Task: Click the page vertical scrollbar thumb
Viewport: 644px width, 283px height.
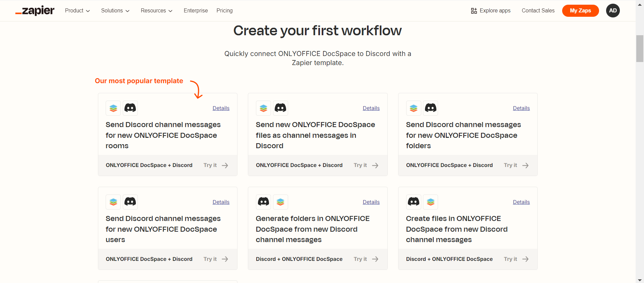Action: [640, 49]
